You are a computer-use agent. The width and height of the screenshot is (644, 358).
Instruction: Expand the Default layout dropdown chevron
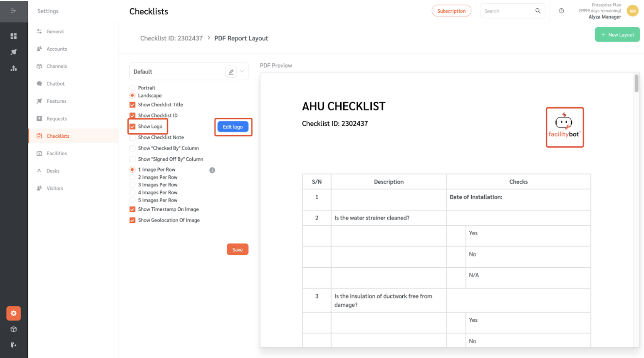coord(242,72)
